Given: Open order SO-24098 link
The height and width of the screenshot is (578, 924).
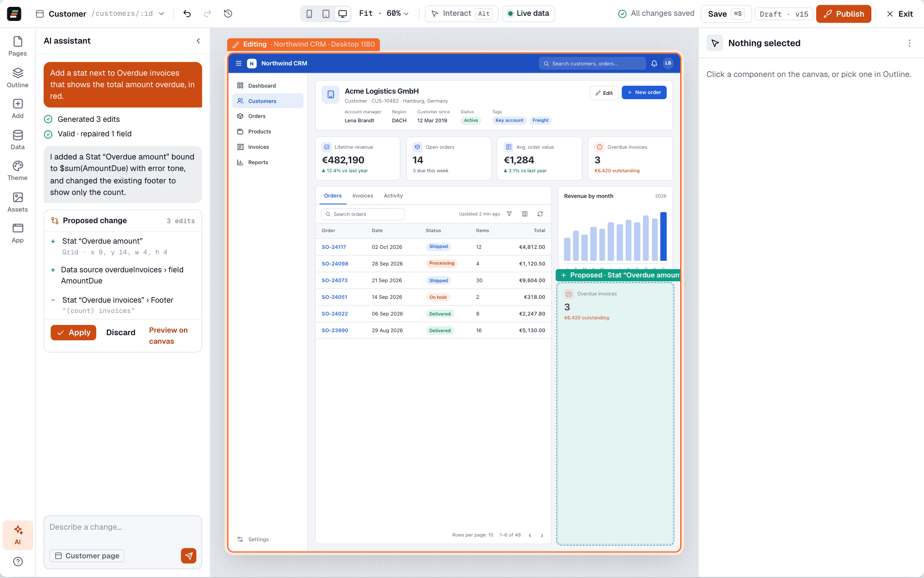Looking at the screenshot, I should pyautogui.click(x=335, y=264).
